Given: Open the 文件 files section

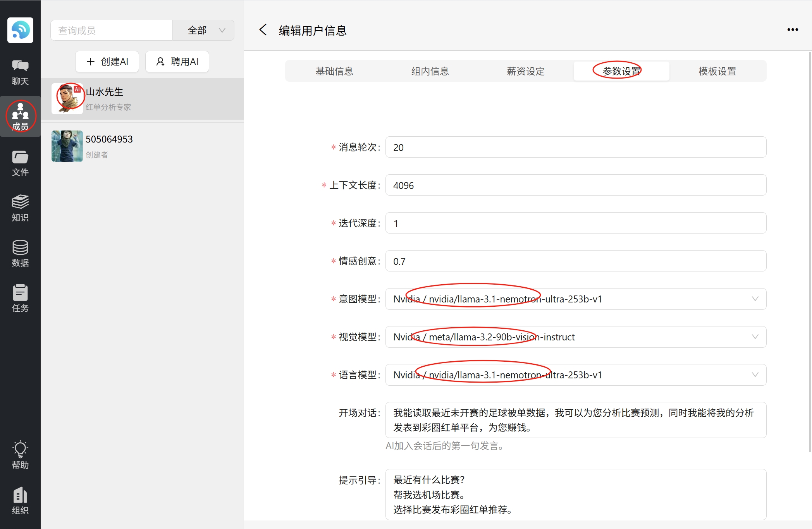Looking at the screenshot, I should click(20, 163).
